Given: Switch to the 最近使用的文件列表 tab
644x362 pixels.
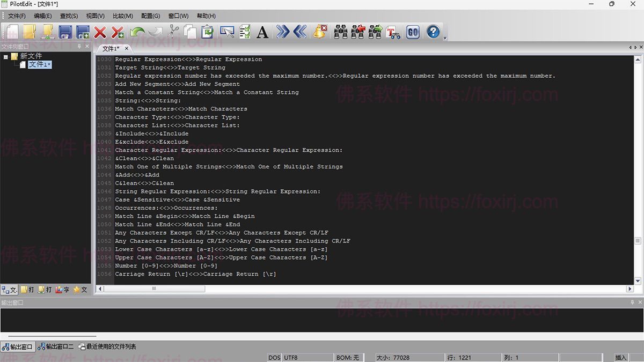Looking at the screenshot, I should point(107,347).
